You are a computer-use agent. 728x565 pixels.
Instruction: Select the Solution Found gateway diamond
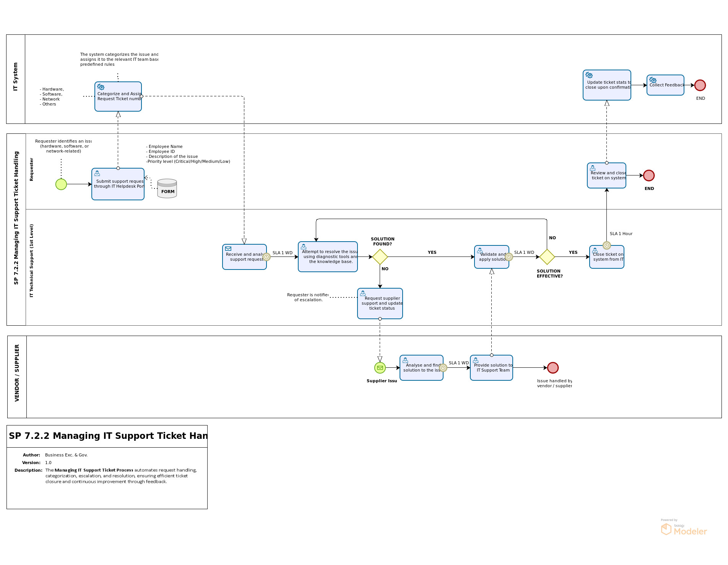tap(380, 257)
